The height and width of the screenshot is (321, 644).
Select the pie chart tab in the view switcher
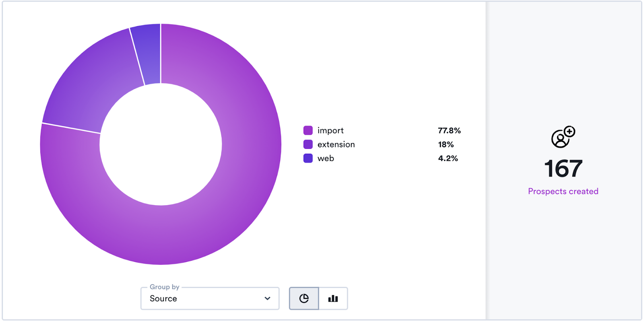pos(304,298)
